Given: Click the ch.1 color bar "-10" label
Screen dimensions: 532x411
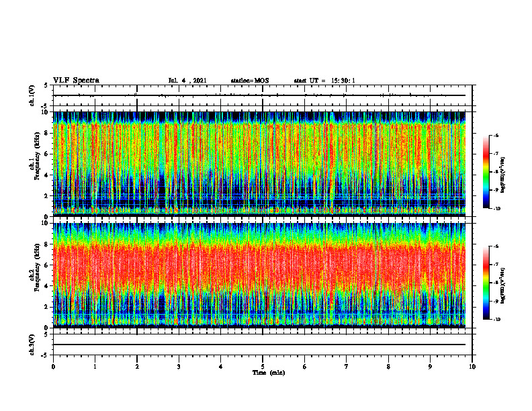Looking at the screenshot, I should (x=496, y=209).
